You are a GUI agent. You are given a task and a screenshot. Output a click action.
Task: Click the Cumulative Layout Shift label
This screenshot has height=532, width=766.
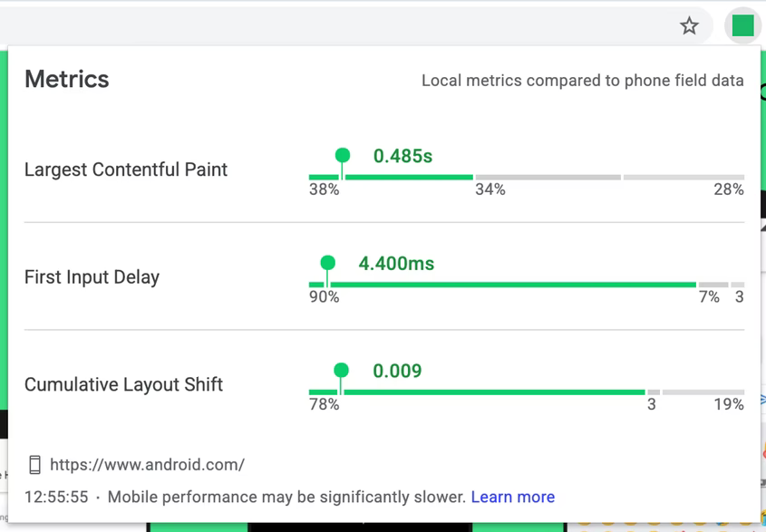(123, 384)
